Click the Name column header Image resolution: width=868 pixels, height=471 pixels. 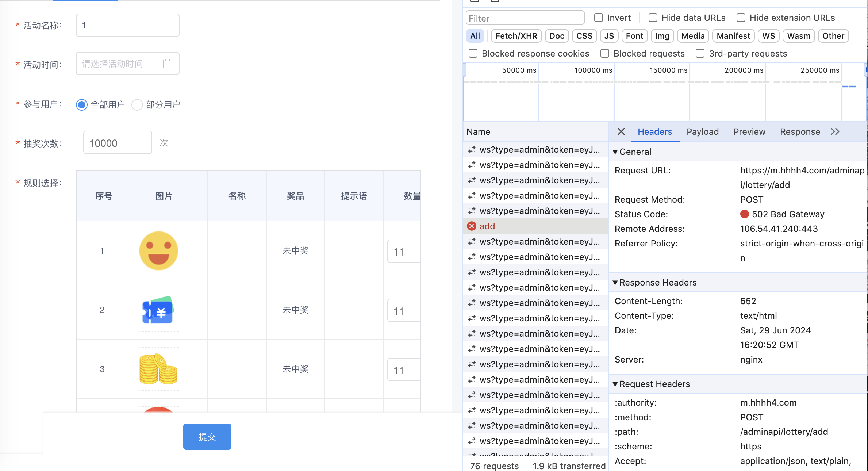(x=535, y=132)
